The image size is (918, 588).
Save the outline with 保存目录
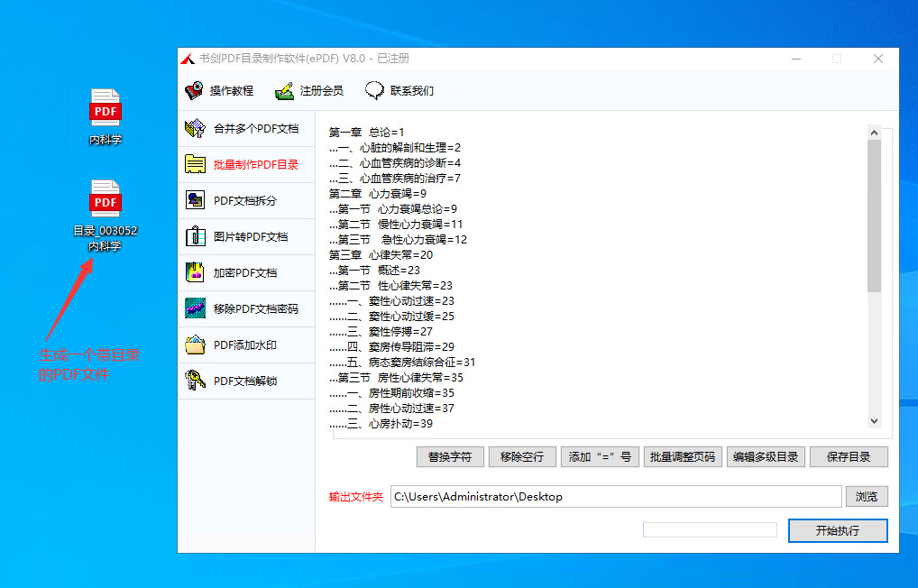pyautogui.click(x=849, y=457)
